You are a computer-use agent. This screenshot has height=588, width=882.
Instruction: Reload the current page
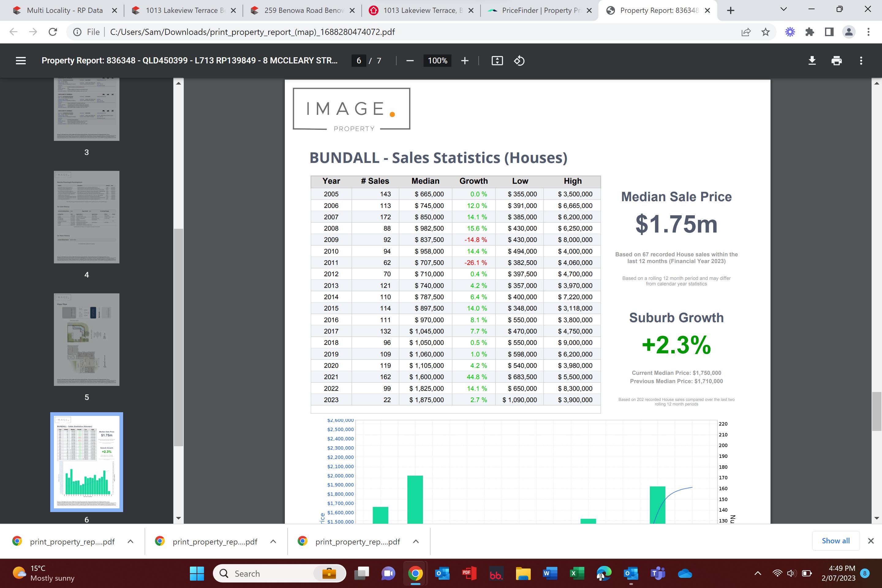(53, 32)
